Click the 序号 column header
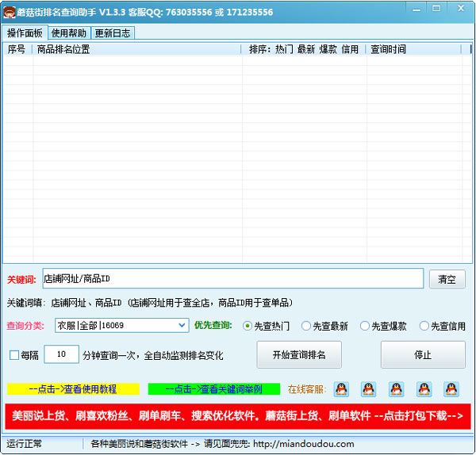Viewport: 476px width, 455px height. pyautogui.click(x=17, y=49)
